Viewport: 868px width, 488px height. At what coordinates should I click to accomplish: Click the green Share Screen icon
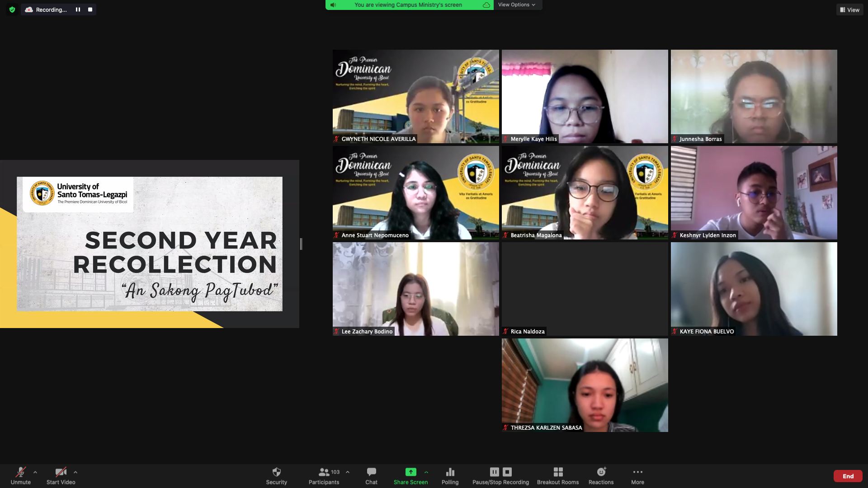[x=410, y=472]
